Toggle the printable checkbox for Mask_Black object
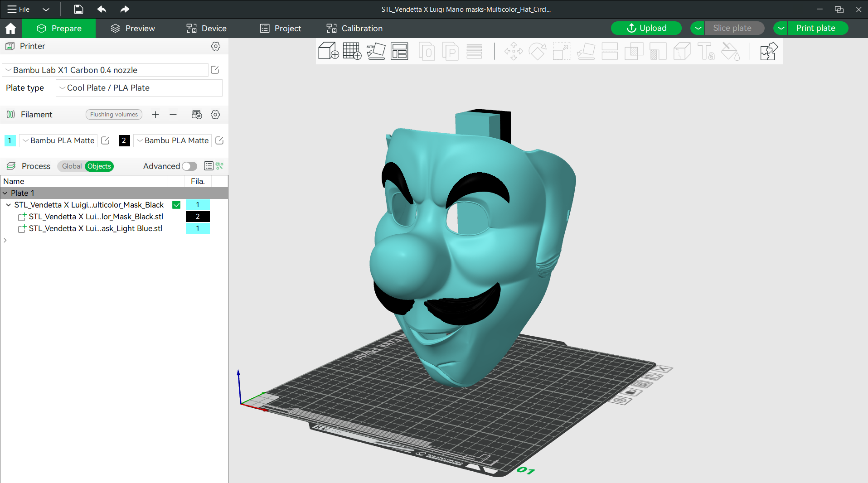This screenshot has height=483, width=868. tap(176, 205)
